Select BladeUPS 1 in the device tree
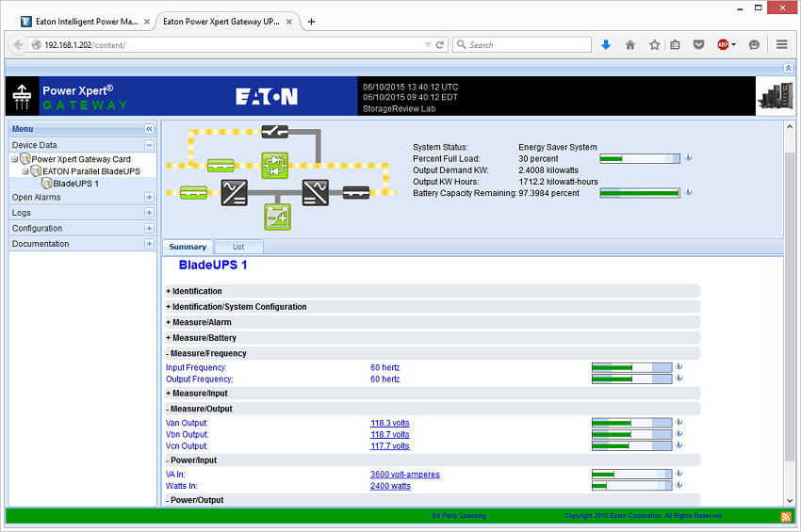The height and width of the screenshot is (532, 801). pos(75,184)
